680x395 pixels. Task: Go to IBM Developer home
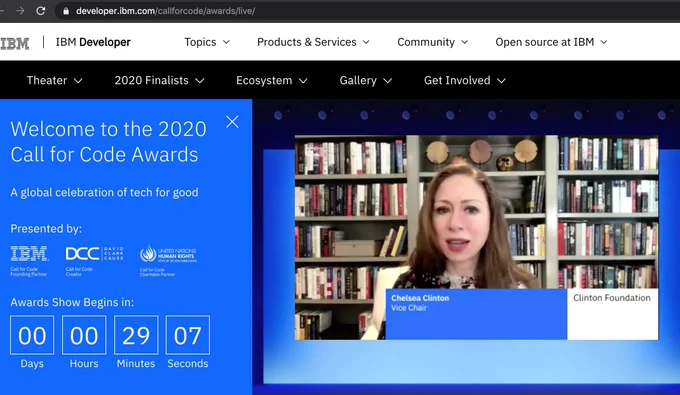point(93,42)
